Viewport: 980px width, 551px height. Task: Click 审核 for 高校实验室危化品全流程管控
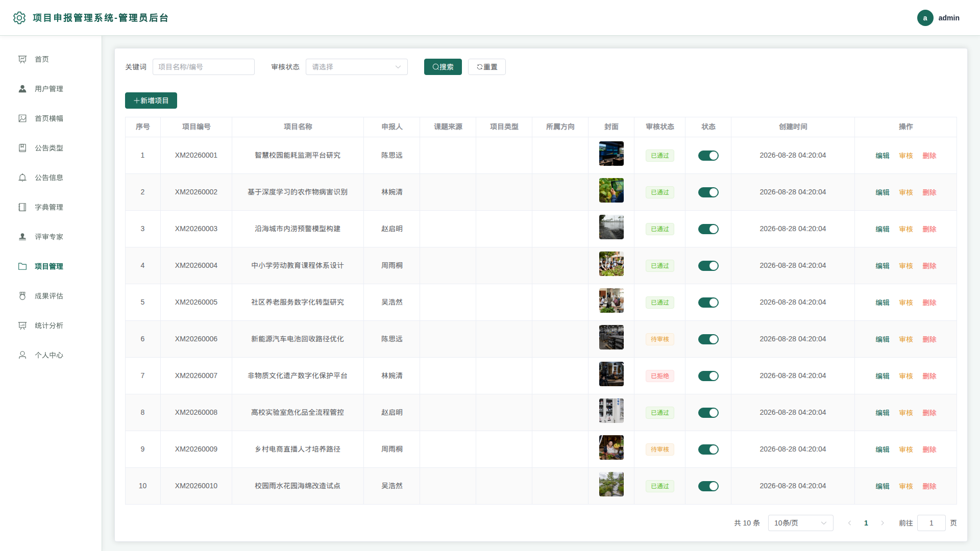[905, 413]
